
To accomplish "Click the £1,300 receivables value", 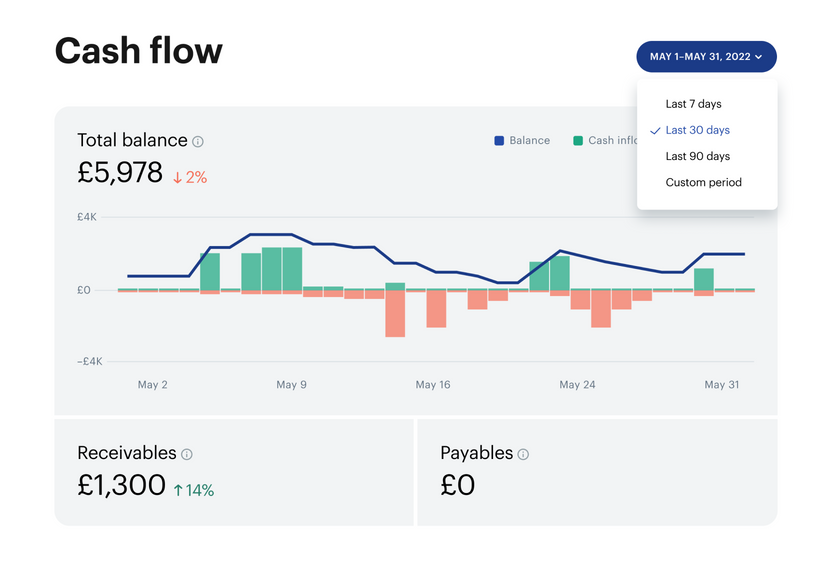I will click(x=122, y=485).
